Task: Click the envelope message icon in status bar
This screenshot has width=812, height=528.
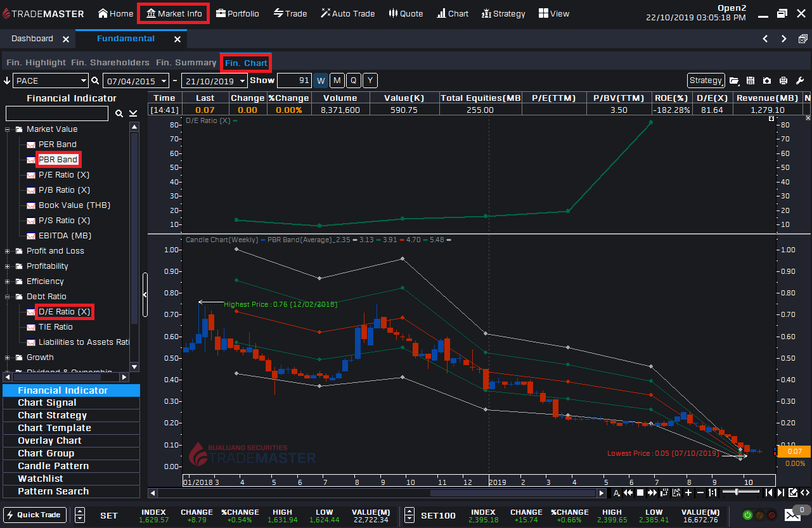Action: pyautogui.click(x=792, y=515)
